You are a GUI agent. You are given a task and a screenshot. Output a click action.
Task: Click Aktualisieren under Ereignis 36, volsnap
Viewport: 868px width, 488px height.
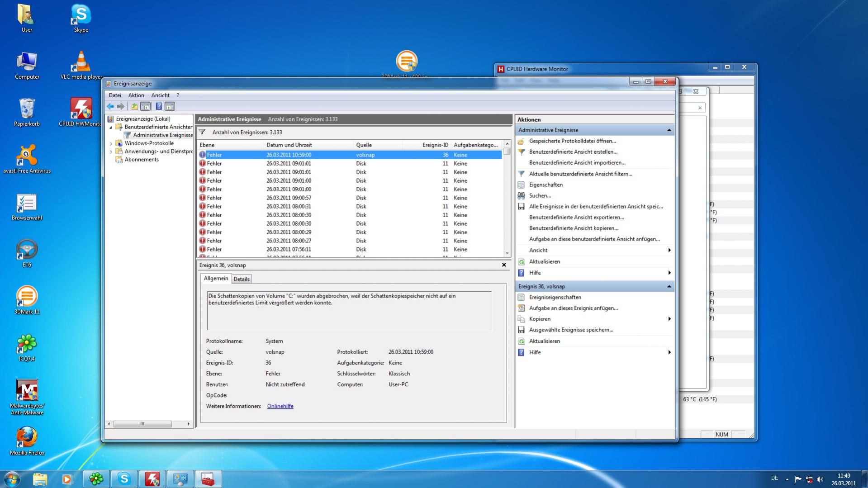[545, 341]
